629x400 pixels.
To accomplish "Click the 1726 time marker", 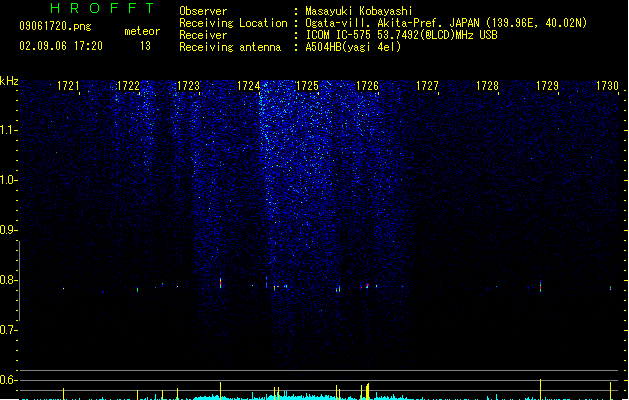I will point(367,86).
